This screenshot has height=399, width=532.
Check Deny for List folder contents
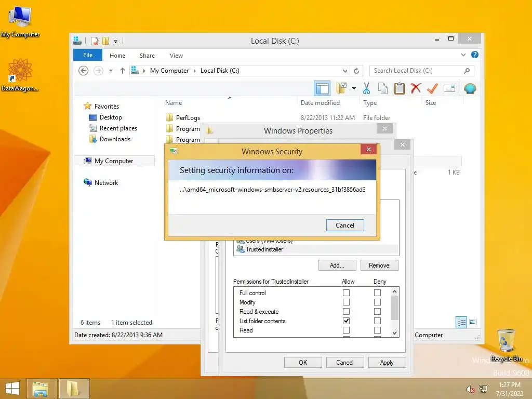377,321
